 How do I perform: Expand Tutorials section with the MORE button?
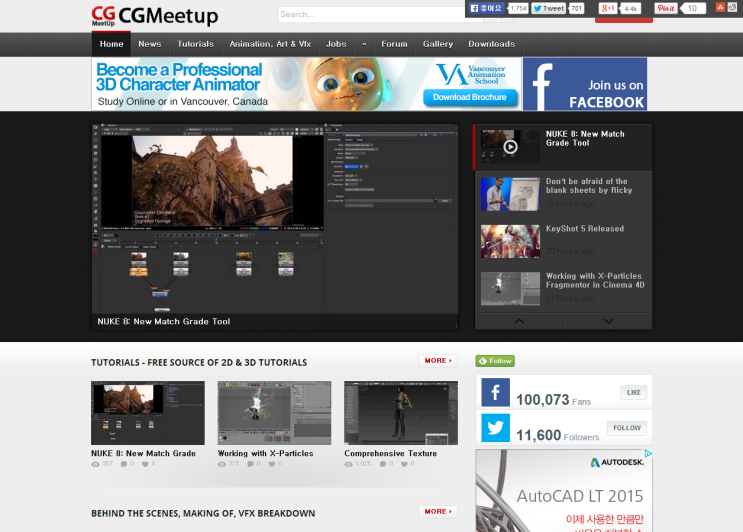point(437,361)
